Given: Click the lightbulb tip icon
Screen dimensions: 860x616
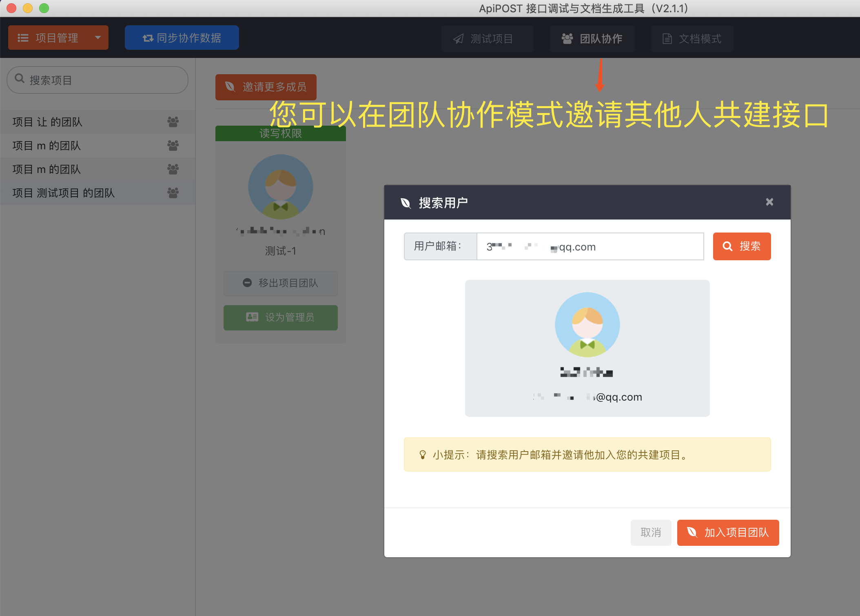Looking at the screenshot, I should point(423,454).
